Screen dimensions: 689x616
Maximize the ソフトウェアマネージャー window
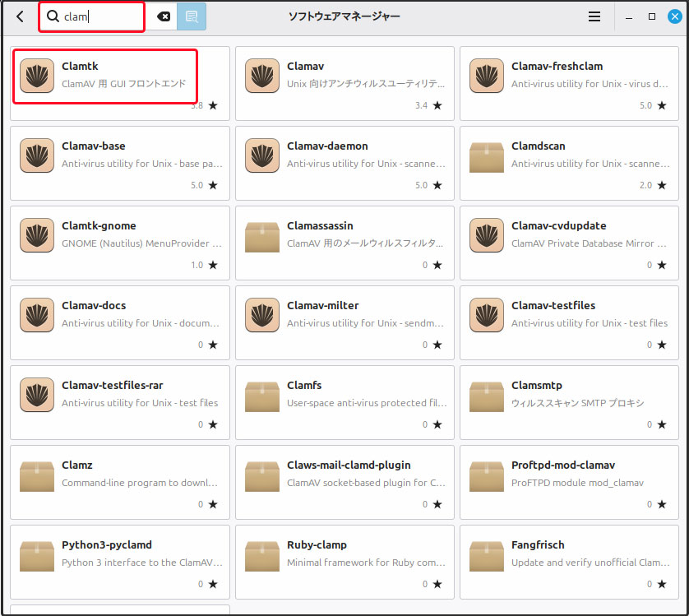click(x=652, y=16)
